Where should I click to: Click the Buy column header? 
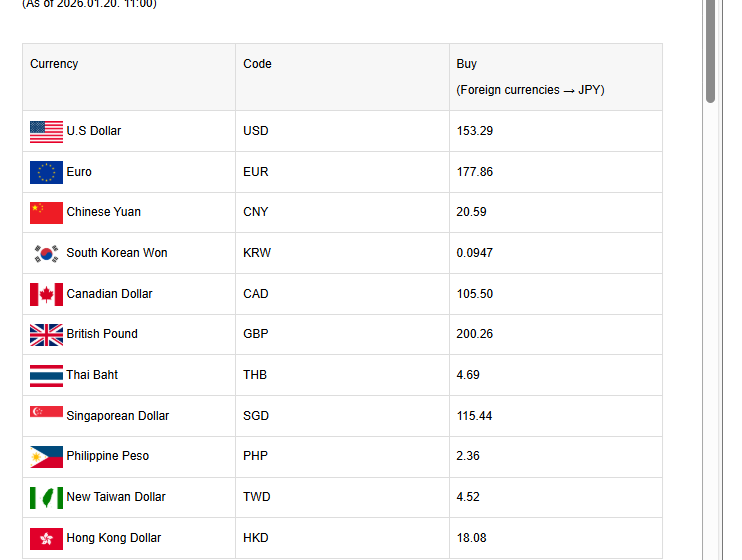[x=467, y=64]
